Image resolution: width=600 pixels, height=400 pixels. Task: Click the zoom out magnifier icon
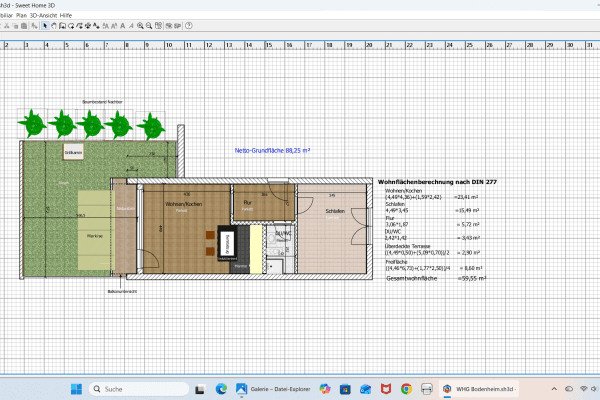(149, 26)
